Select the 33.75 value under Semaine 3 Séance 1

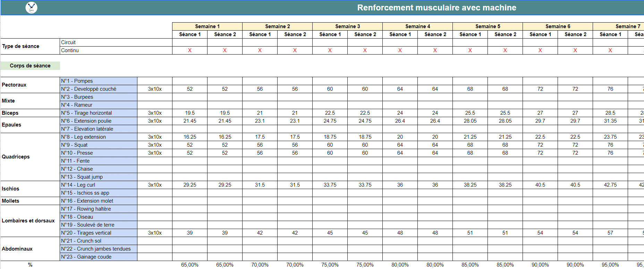click(x=330, y=185)
